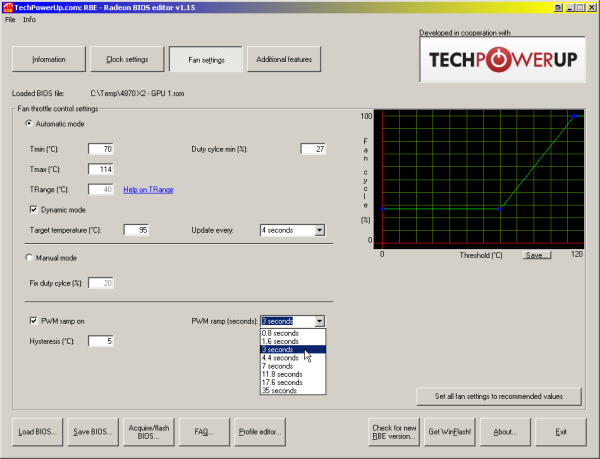600x459 pixels.
Task: Collapse the PWM ramp seconds dropdown
Action: click(x=319, y=321)
